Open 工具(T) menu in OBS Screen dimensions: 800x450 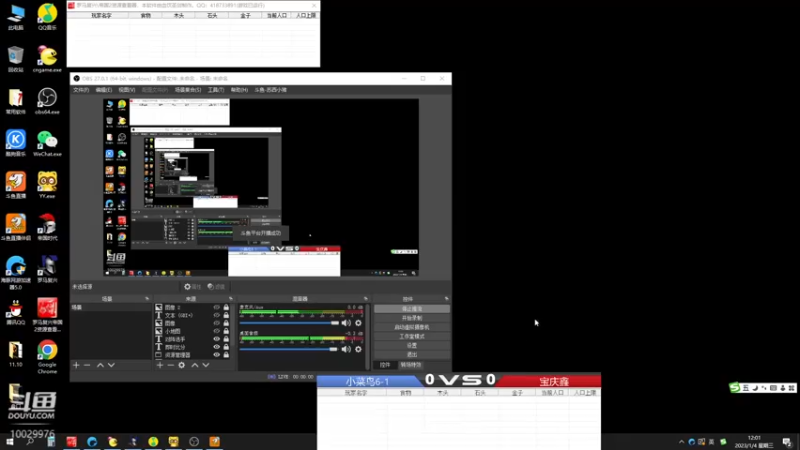pos(215,90)
